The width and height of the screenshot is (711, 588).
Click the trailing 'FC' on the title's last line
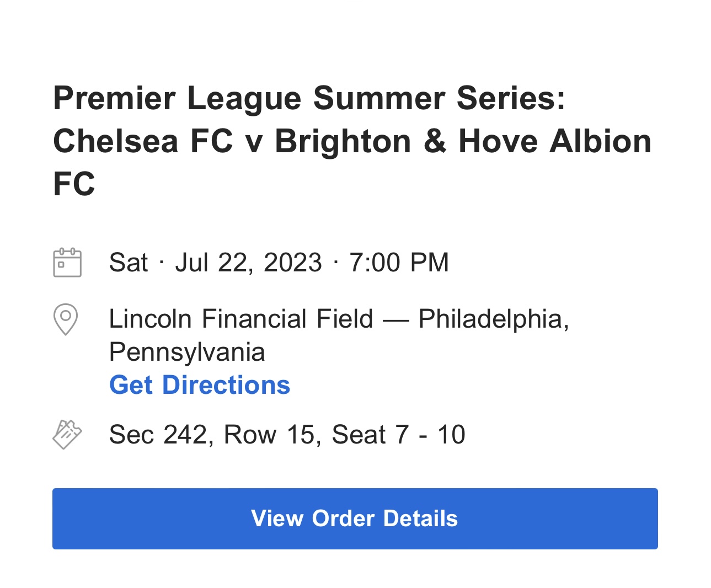coord(74,184)
